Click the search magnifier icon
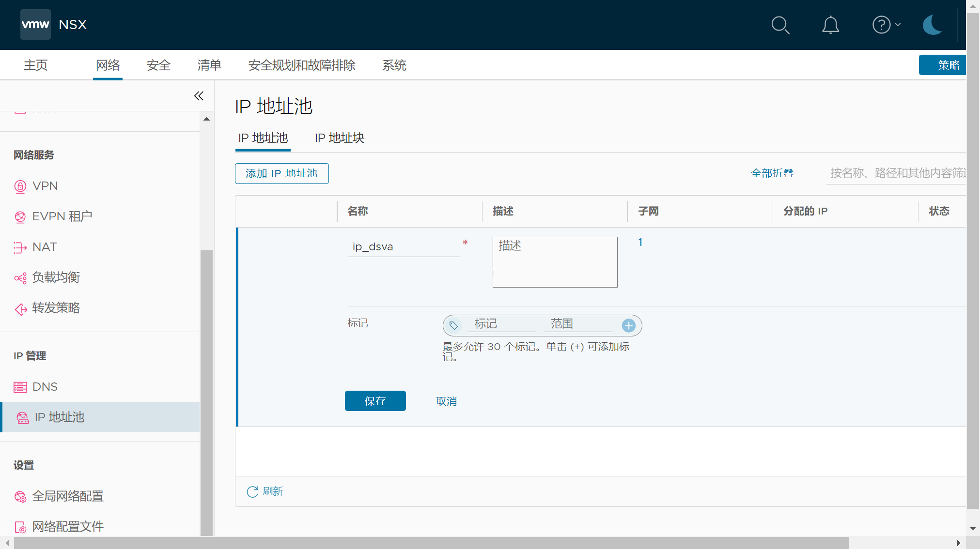The height and width of the screenshot is (549, 980). (x=780, y=25)
